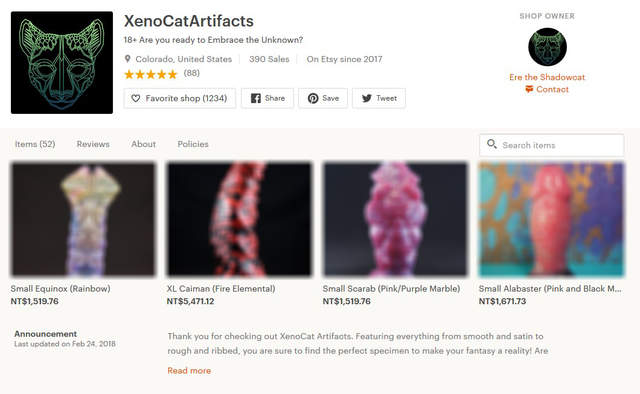
Task: Click the shop owner avatar icon
Action: coord(547,47)
